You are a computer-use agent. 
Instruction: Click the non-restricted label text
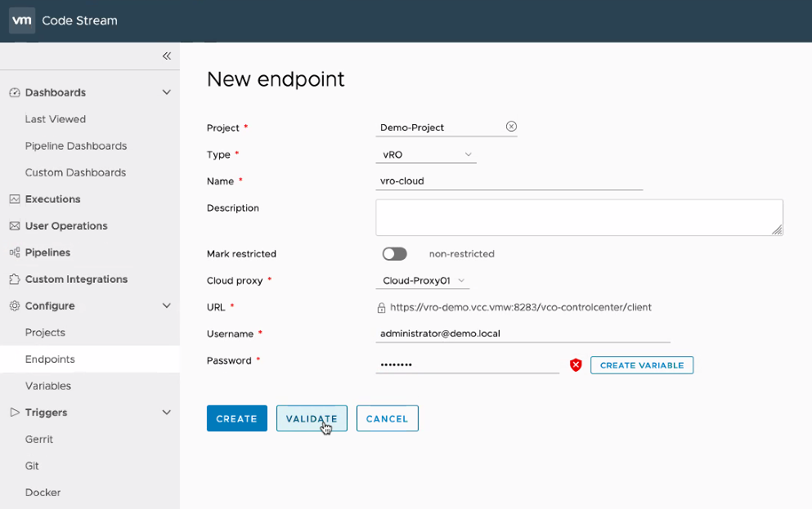coord(462,254)
